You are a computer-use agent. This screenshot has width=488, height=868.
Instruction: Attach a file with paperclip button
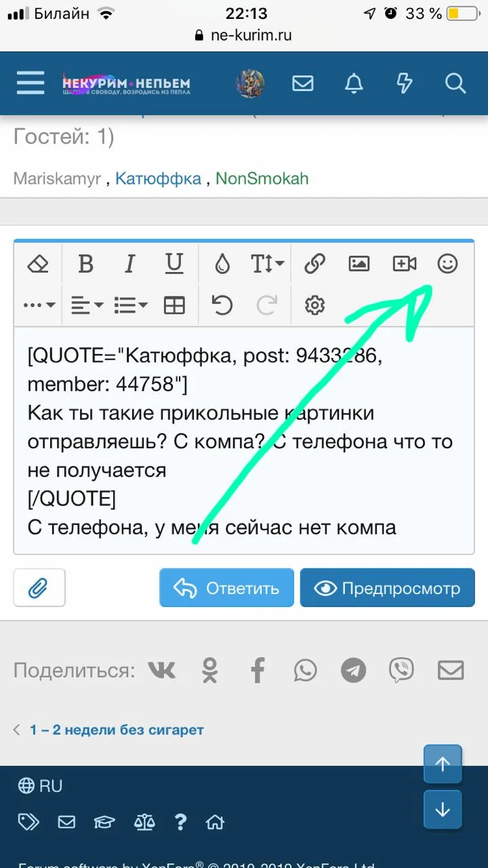[39, 587]
